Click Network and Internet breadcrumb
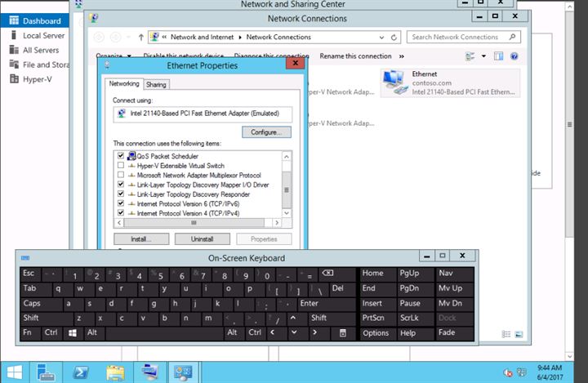Viewport: 588px width, 383px height. [202, 37]
